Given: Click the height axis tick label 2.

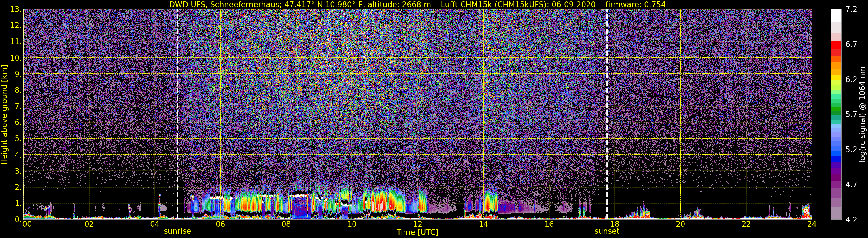Looking at the screenshot, I should pyautogui.click(x=18, y=188).
